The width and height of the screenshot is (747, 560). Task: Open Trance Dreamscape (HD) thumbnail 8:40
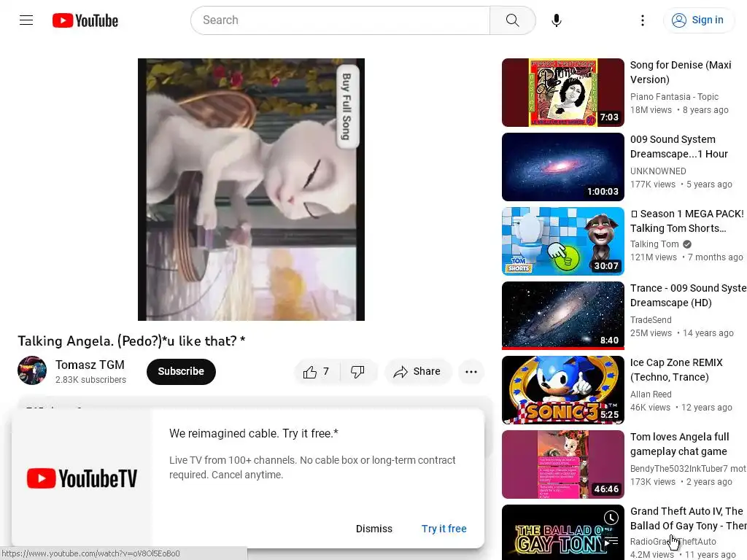pyautogui.click(x=562, y=315)
